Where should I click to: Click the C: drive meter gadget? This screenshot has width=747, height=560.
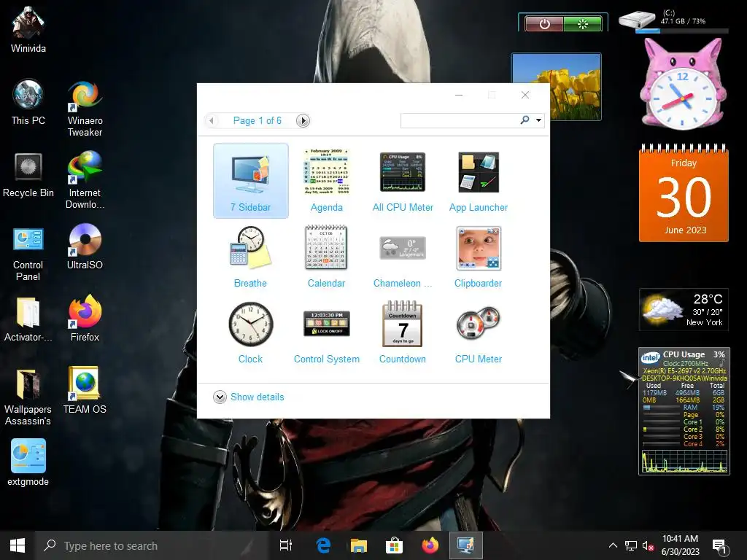point(673,21)
